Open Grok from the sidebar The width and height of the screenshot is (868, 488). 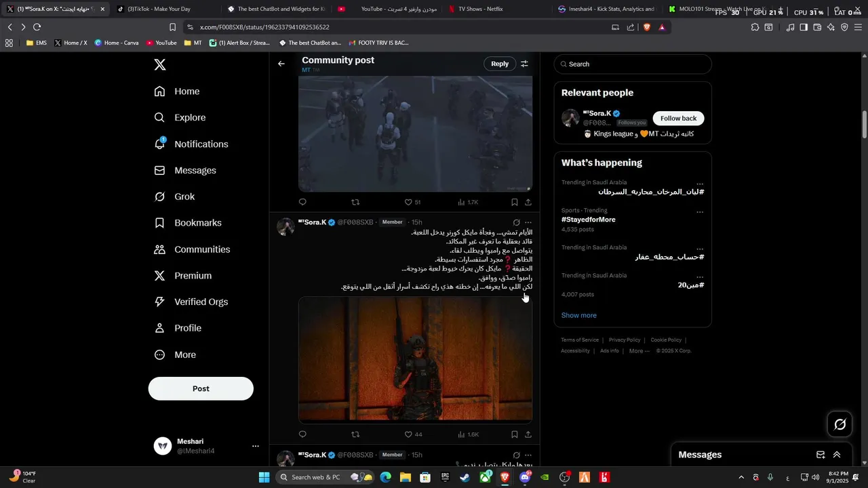pyautogui.click(x=174, y=197)
